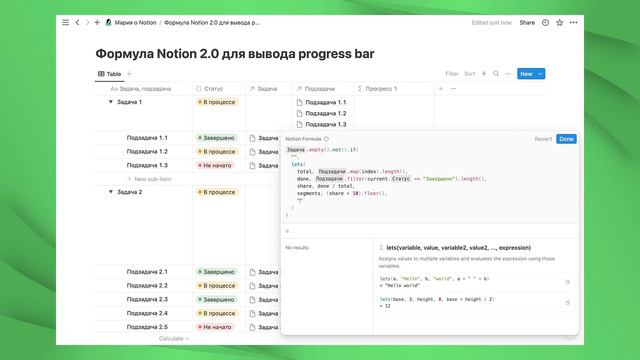This screenshot has width=640, height=360.
Task: Open Calculate dropdown at table bottom
Action: (173, 338)
